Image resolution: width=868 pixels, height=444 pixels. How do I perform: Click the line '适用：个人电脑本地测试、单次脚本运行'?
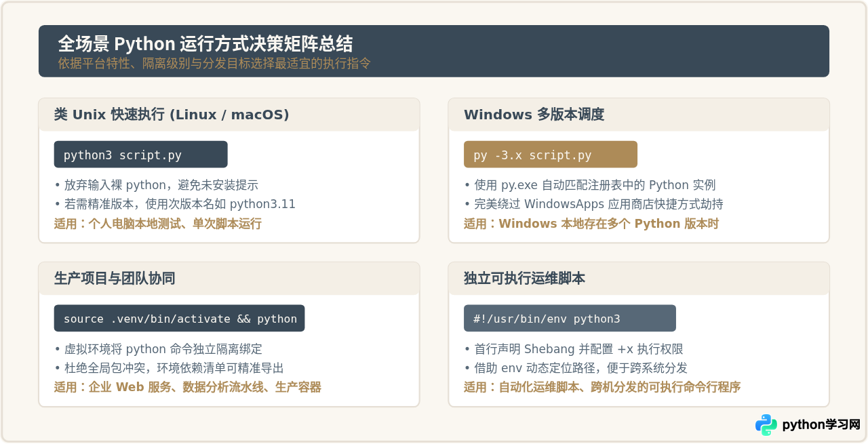(x=158, y=224)
